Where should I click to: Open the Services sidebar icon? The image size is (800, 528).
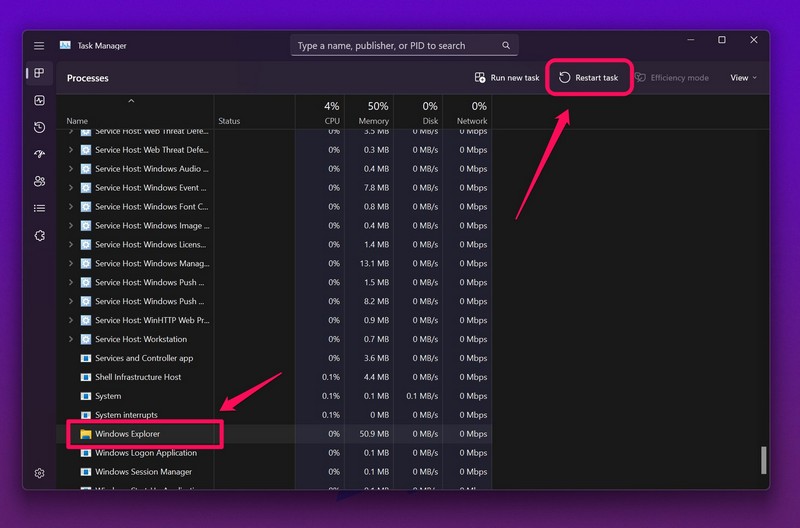tap(39, 235)
